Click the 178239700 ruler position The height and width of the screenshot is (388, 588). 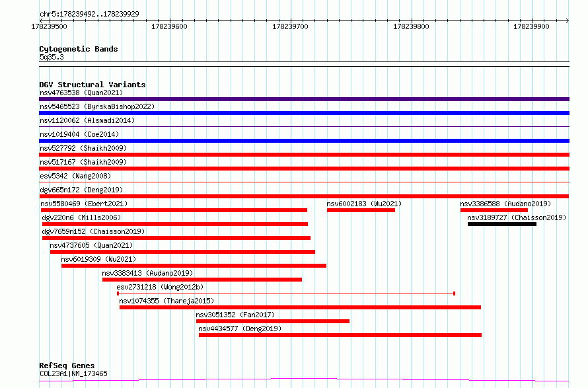290,26
